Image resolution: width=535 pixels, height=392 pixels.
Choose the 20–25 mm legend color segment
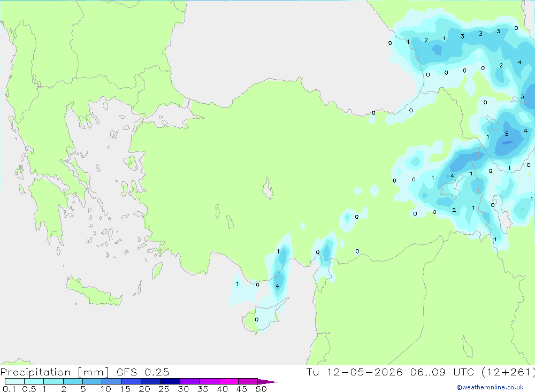pyautogui.click(x=151, y=381)
